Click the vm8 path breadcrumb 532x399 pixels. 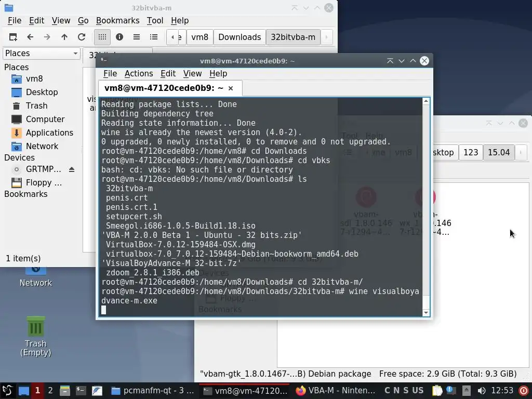click(200, 37)
